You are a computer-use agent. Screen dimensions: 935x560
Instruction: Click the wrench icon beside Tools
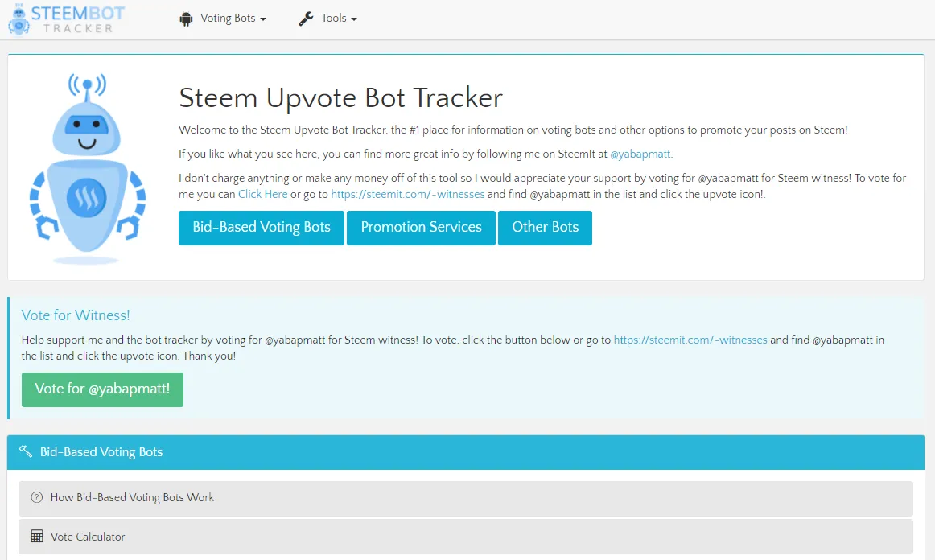pyautogui.click(x=306, y=19)
